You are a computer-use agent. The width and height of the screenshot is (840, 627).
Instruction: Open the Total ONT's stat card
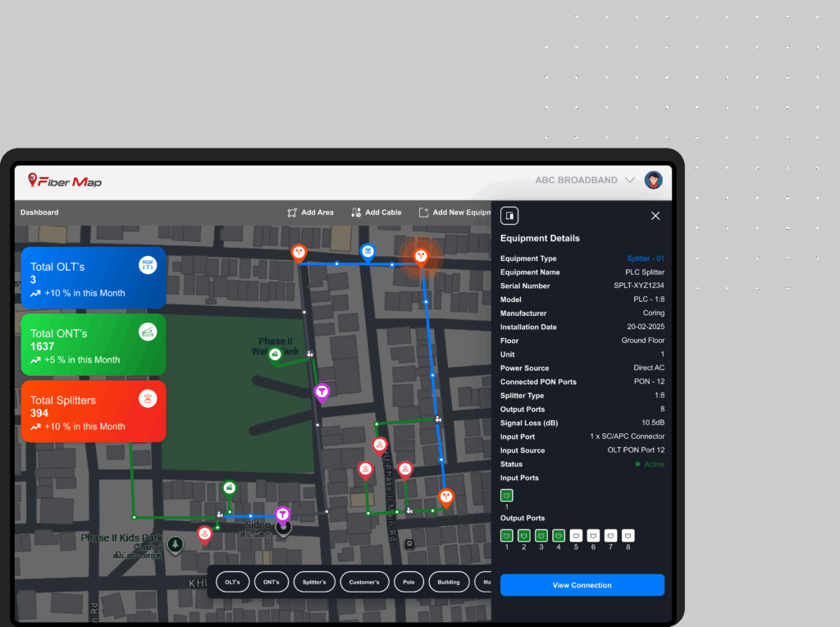[94, 345]
